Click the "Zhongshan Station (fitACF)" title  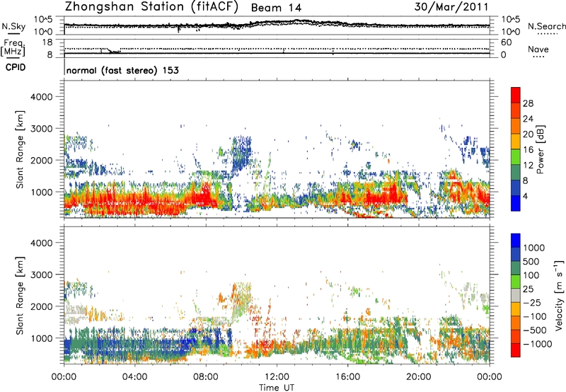coord(151,7)
